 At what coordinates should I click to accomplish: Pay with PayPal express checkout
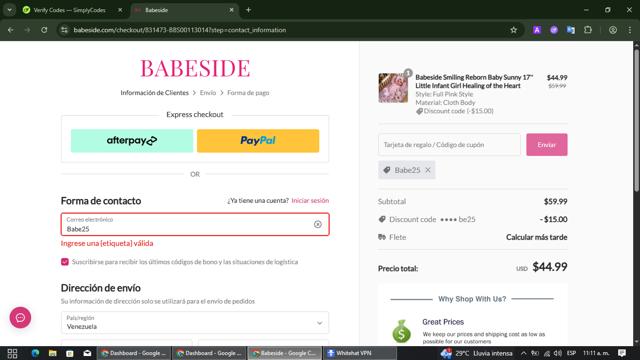coord(258,141)
